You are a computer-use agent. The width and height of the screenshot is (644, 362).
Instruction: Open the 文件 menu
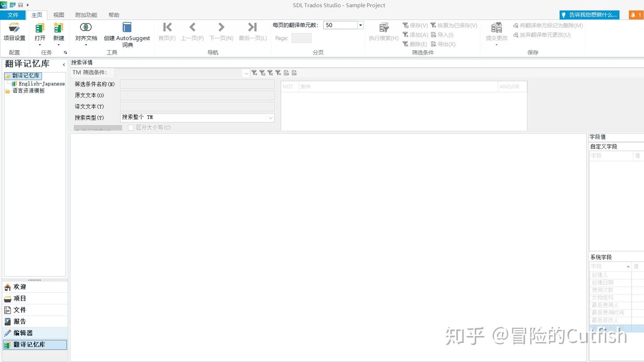tap(13, 15)
